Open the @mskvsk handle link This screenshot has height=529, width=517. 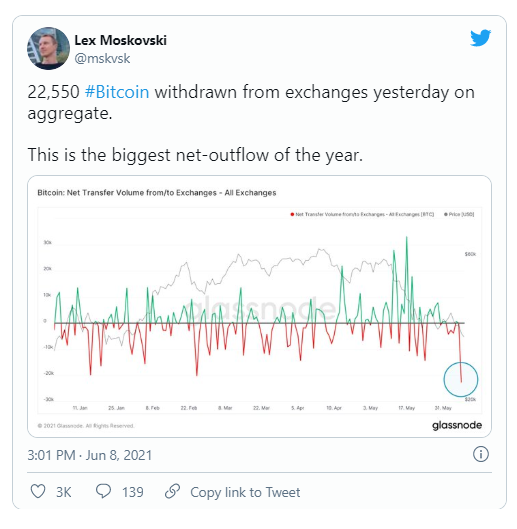[102, 58]
